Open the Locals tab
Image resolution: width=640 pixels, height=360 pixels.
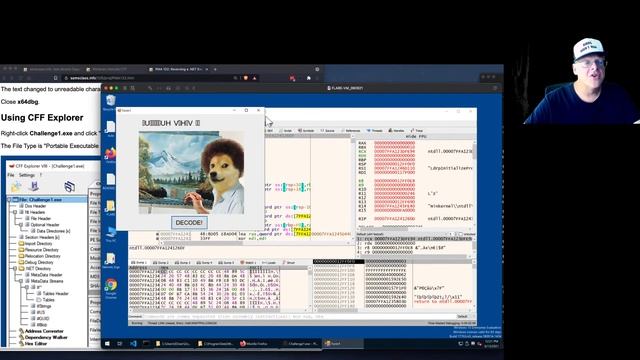coord(269,263)
